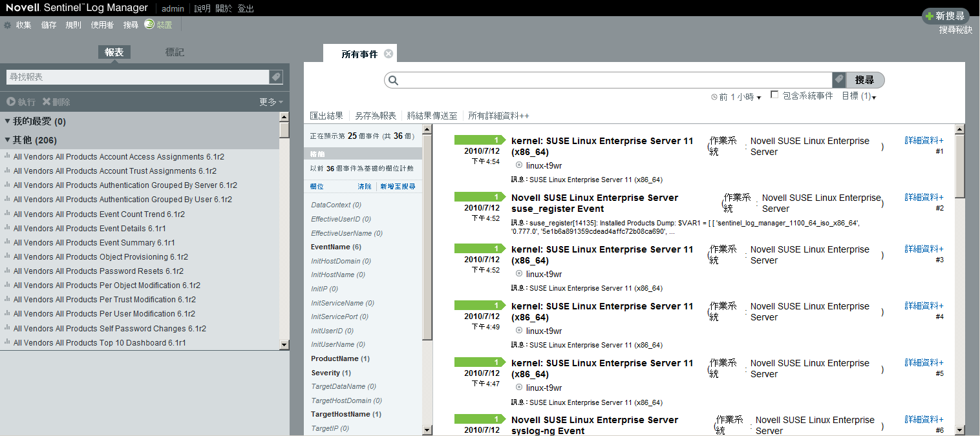Expand 詳細資料+ for event #2
980x436 pixels.
pos(924,197)
